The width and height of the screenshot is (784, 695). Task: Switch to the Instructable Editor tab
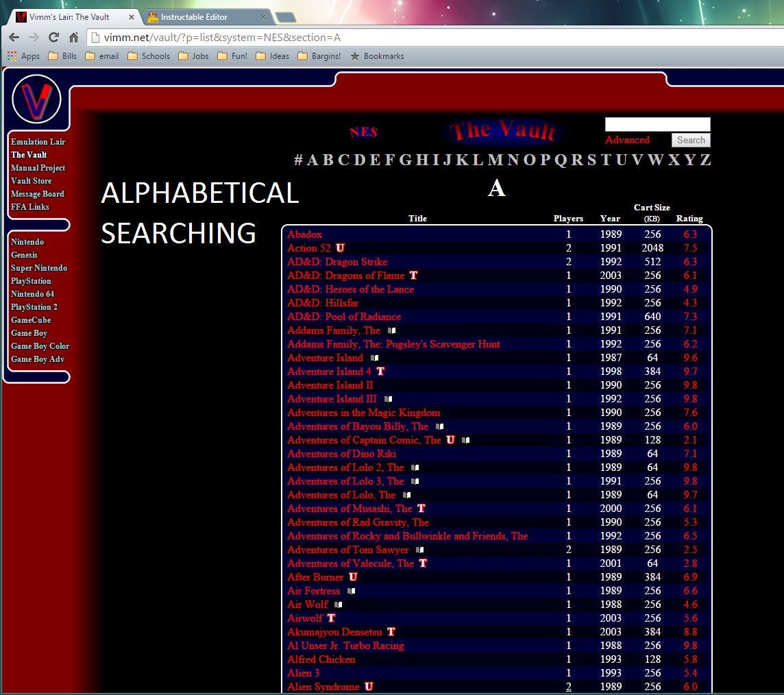tap(192, 16)
